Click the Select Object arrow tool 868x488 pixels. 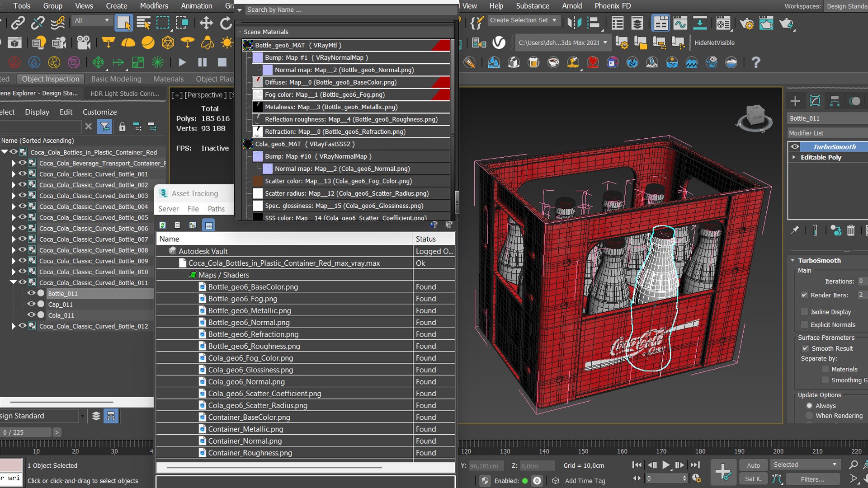pos(123,23)
